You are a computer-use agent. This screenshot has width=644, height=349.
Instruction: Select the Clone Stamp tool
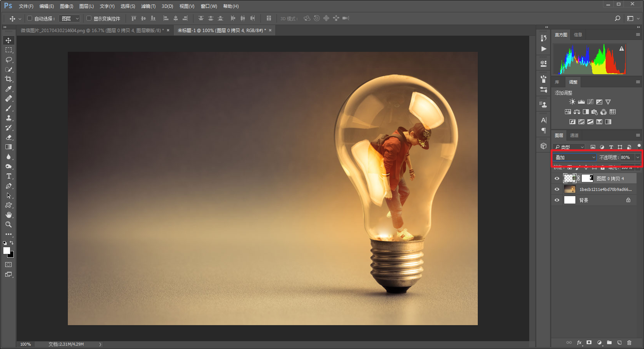point(9,118)
